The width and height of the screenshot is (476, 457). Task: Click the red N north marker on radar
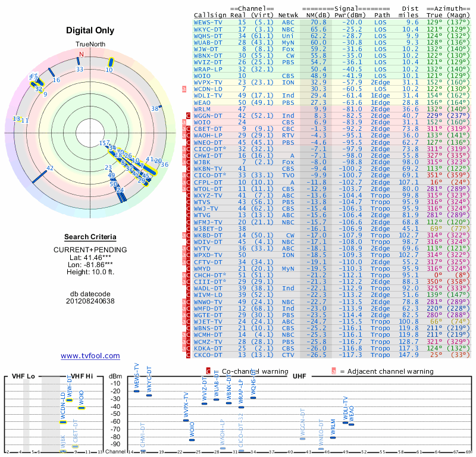[x=82, y=54]
